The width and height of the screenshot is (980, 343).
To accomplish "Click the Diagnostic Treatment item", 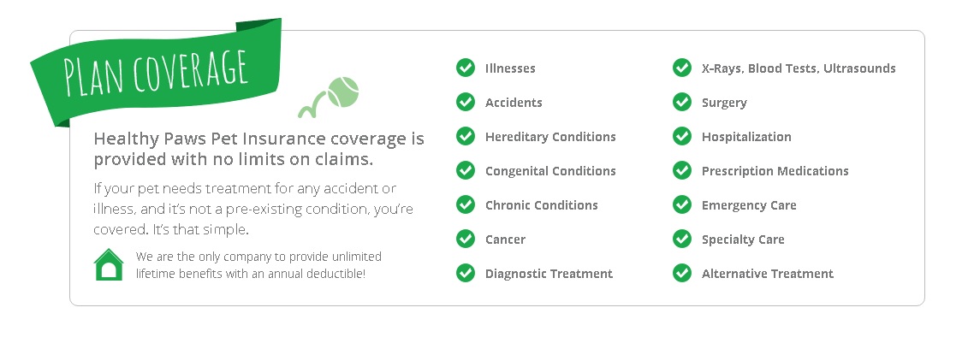I will [549, 274].
